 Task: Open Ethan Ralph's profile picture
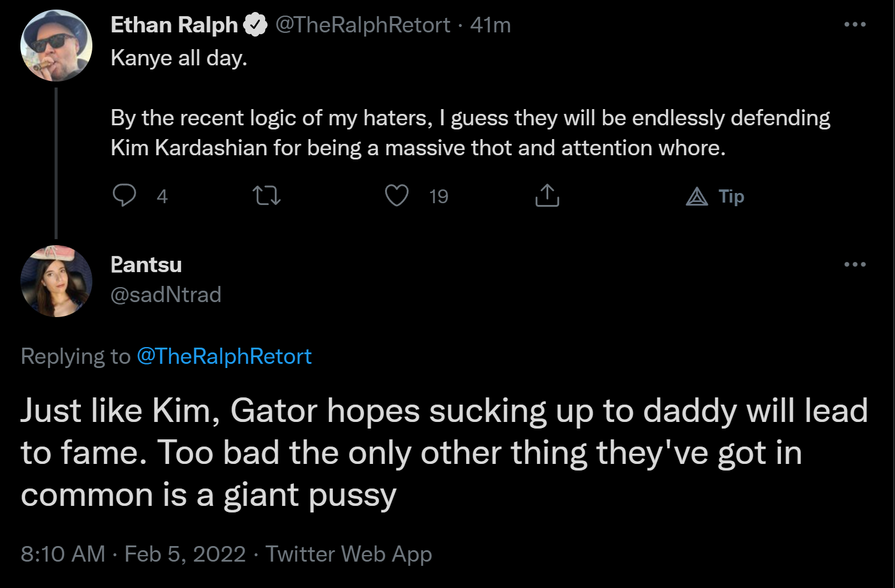click(x=56, y=46)
